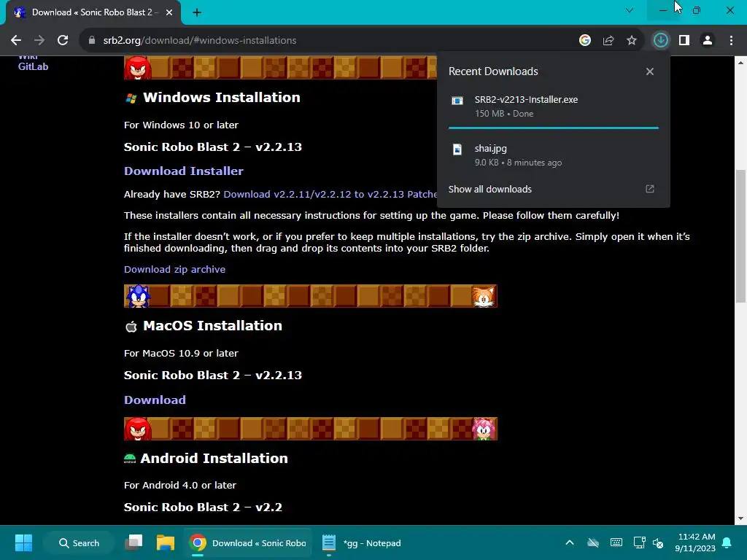Click the MacOS Download link
This screenshot has height=560, width=747.
[x=155, y=400]
